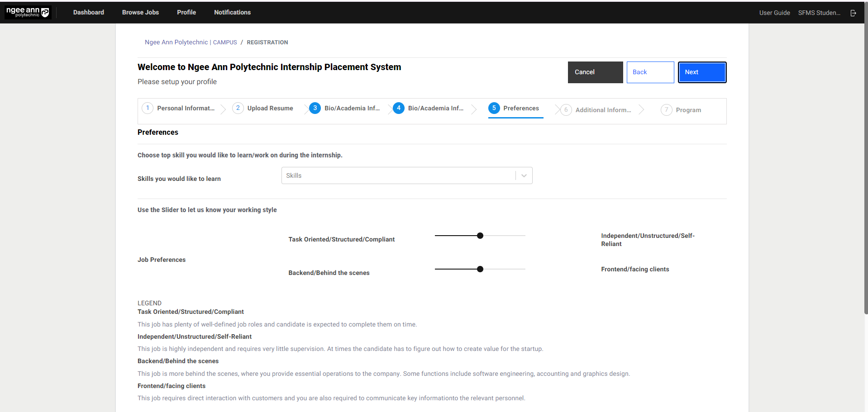The height and width of the screenshot is (412, 868).
Task: Click the logout icon in top bar
Action: point(853,13)
